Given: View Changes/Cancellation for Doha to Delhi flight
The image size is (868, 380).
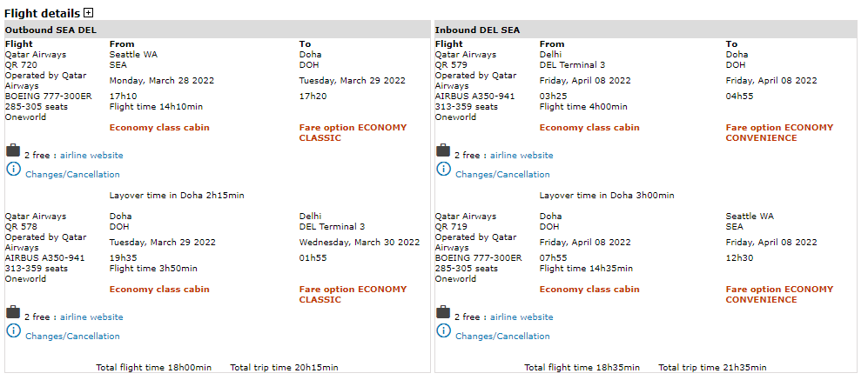Looking at the screenshot, I should [72, 337].
